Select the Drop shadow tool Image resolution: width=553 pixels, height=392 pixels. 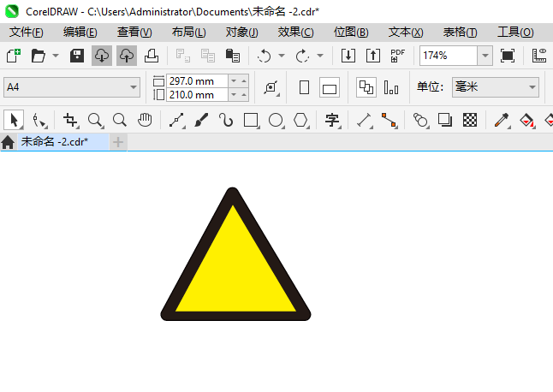(445, 120)
